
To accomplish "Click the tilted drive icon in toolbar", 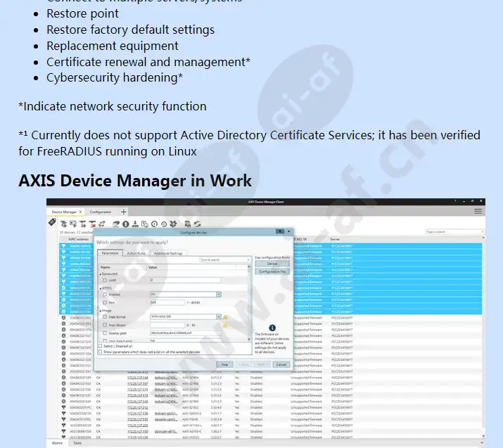I will (x=116, y=224).
